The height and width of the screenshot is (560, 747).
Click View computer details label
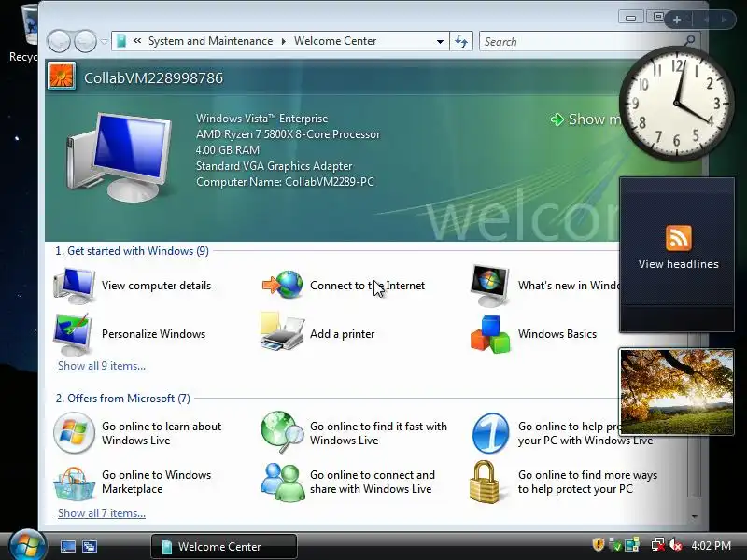tap(156, 286)
